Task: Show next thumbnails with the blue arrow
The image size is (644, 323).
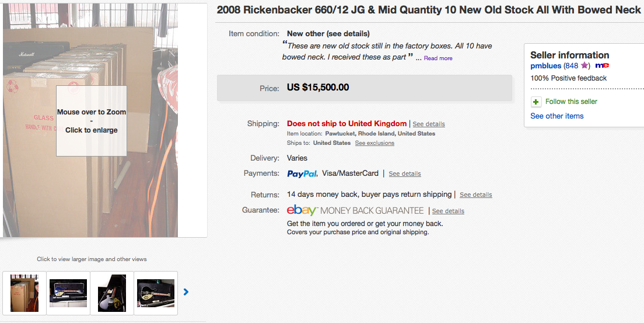Action: (186, 292)
